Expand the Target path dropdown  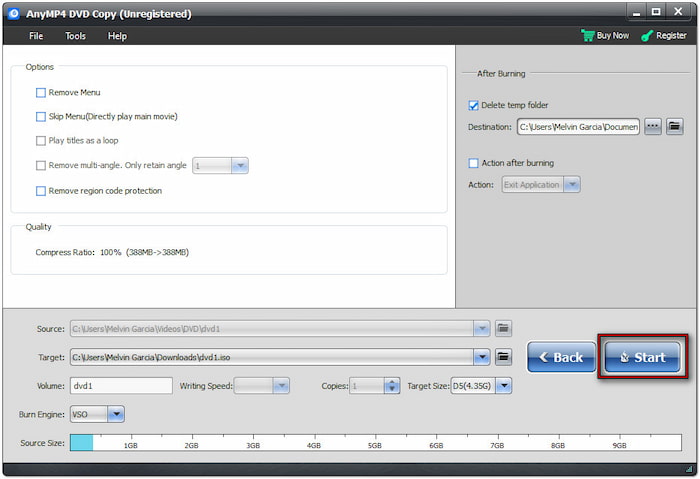click(x=483, y=357)
